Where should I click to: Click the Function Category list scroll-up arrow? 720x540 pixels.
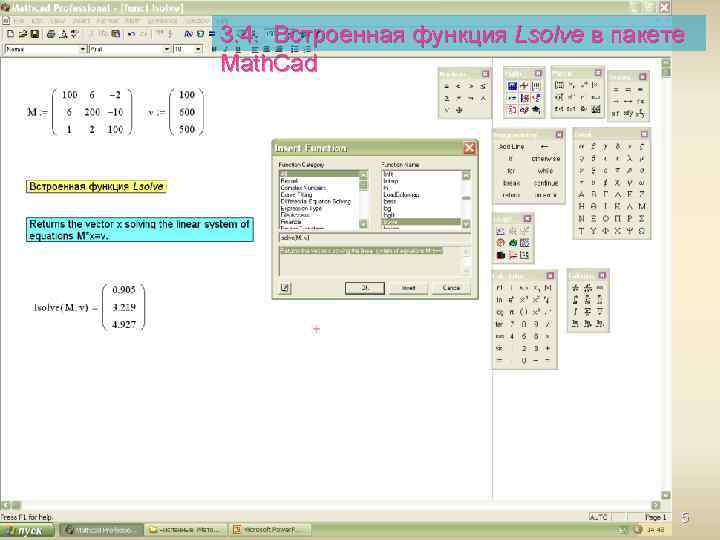pyautogui.click(x=363, y=176)
